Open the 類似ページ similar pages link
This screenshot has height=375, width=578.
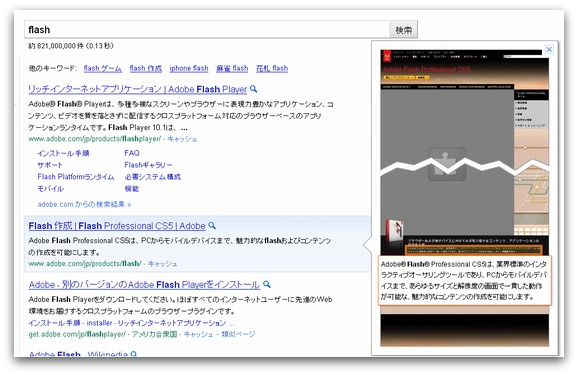(238, 334)
